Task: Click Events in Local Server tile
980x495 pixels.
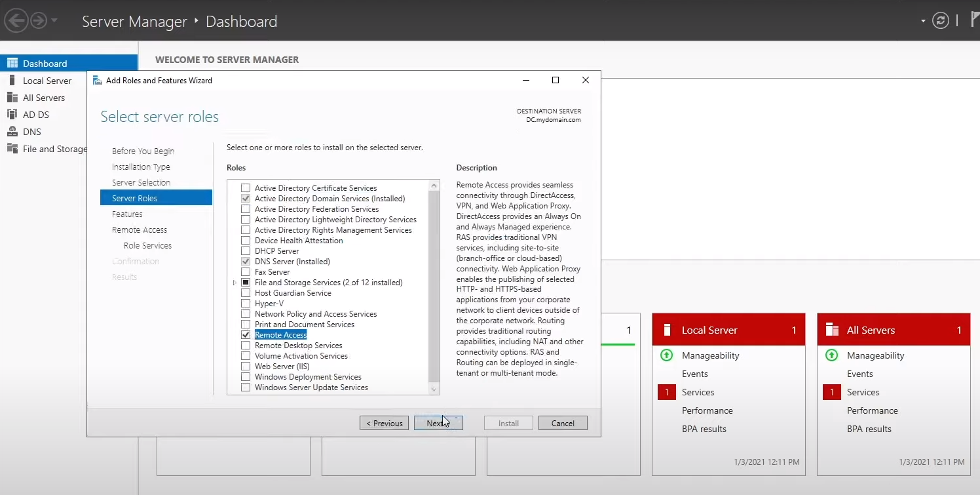Action: click(x=694, y=374)
